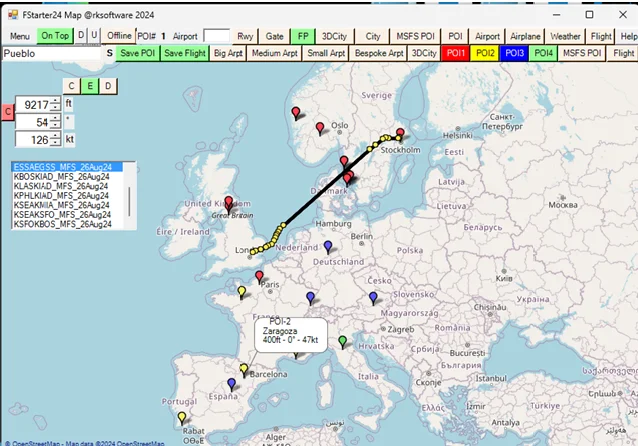Click blue POI pin in España
The width and height of the screenshot is (638, 446).
[x=232, y=384]
